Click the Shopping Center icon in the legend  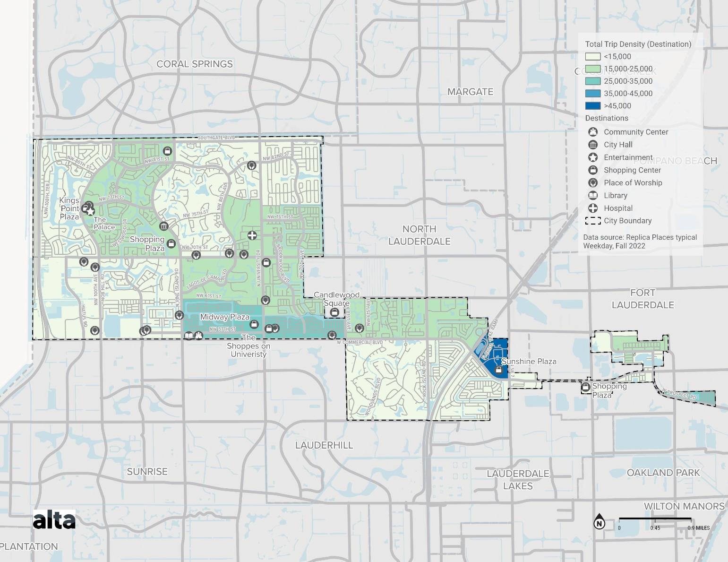click(593, 170)
